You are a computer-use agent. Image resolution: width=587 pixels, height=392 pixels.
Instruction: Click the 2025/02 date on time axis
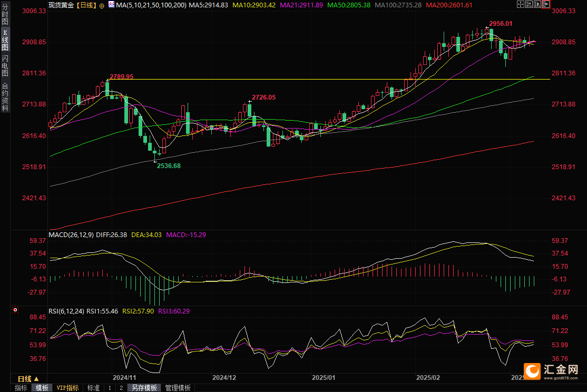click(428, 377)
